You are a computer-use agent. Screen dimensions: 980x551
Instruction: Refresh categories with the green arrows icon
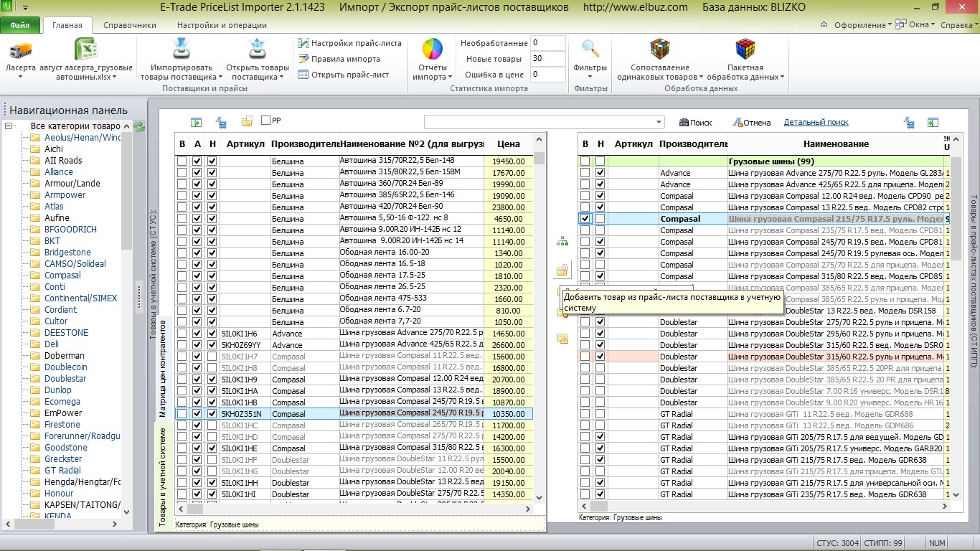pos(140,127)
